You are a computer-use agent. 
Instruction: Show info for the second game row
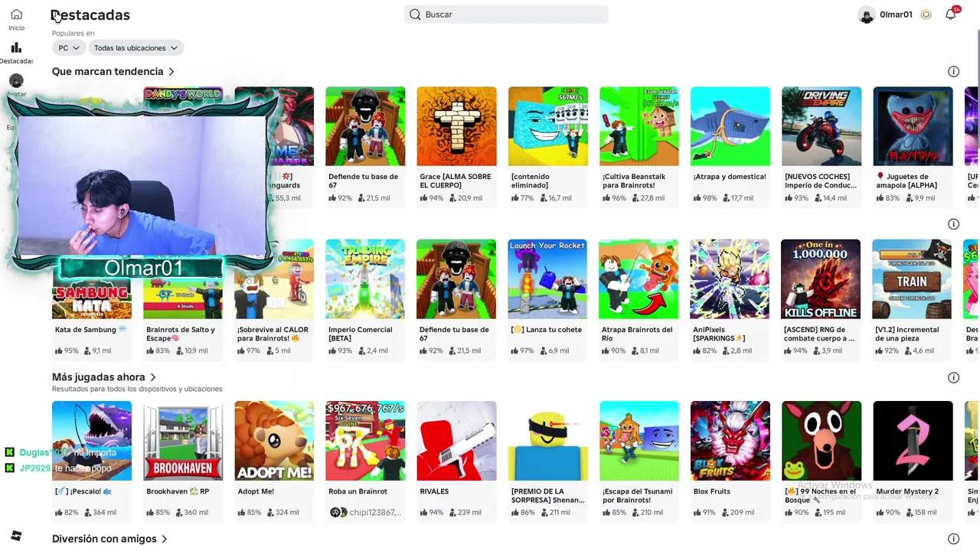point(953,224)
